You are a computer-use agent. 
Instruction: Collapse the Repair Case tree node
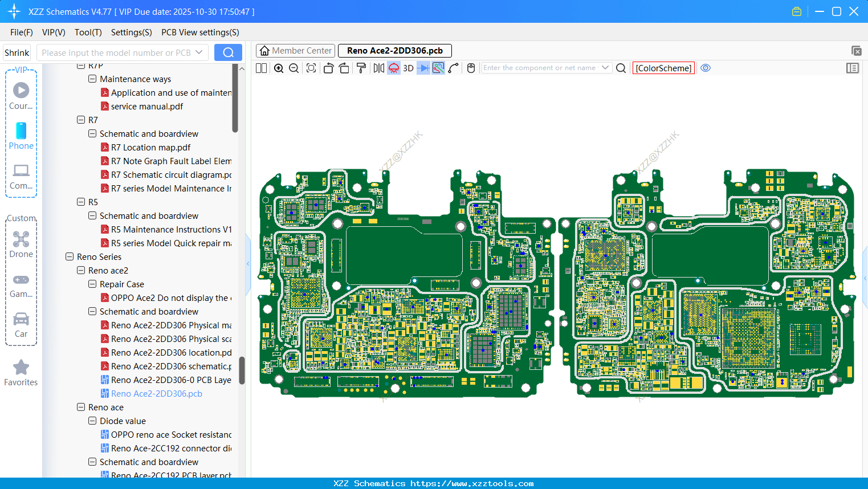92,284
